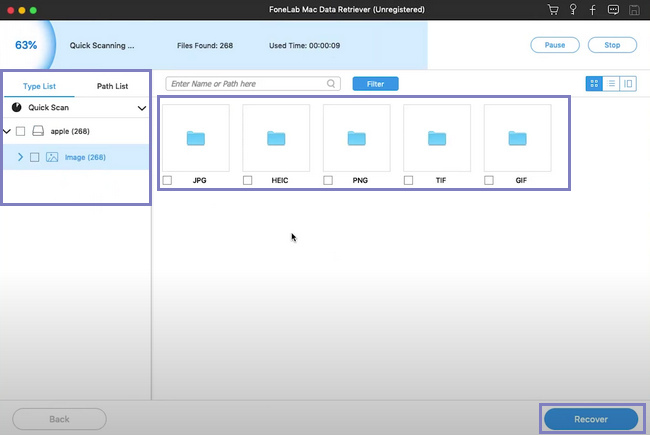Click the HEIC folder label

tap(280, 180)
